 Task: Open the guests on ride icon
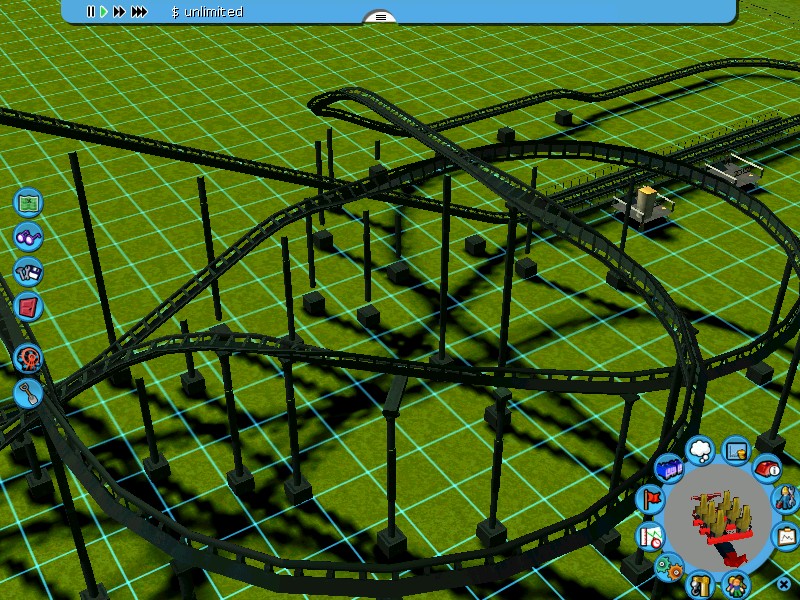(735, 585)
